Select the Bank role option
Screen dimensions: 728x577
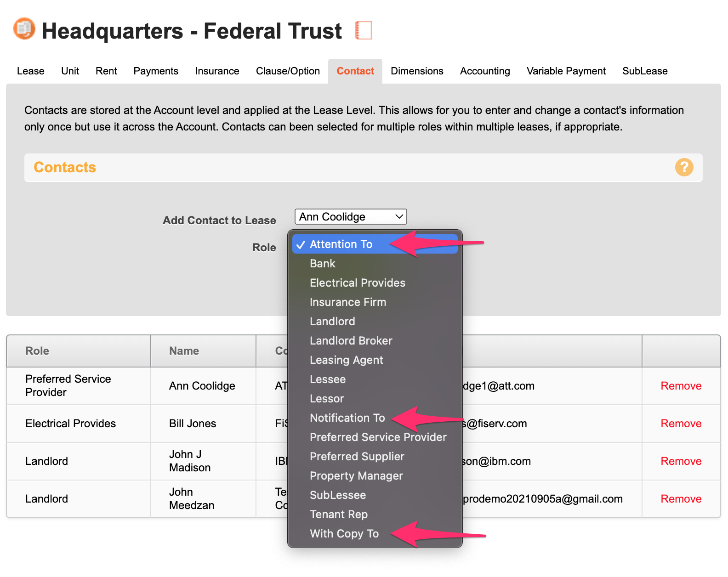(x=322, y=264)
